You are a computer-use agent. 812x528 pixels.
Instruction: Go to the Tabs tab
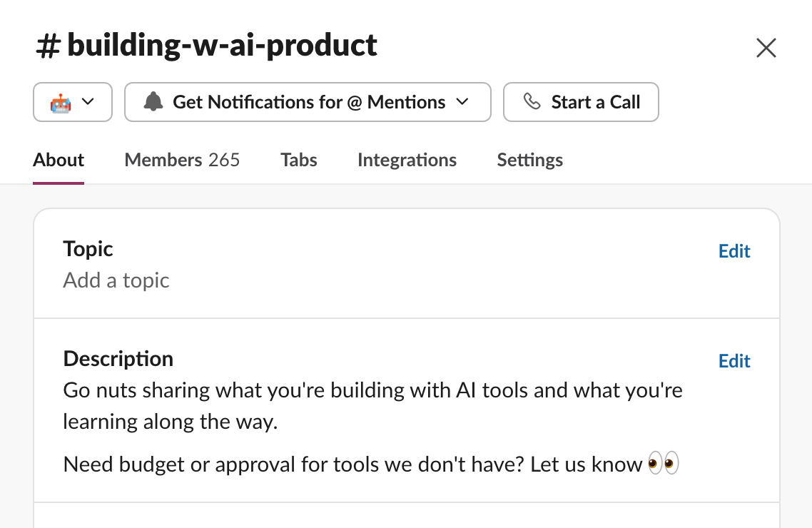298,160
